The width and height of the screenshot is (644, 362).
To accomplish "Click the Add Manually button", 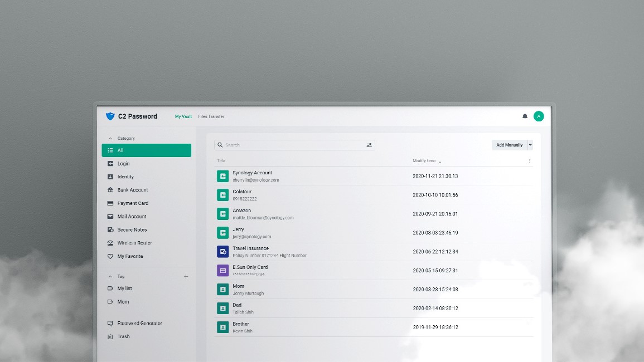I will pos(509,145).
